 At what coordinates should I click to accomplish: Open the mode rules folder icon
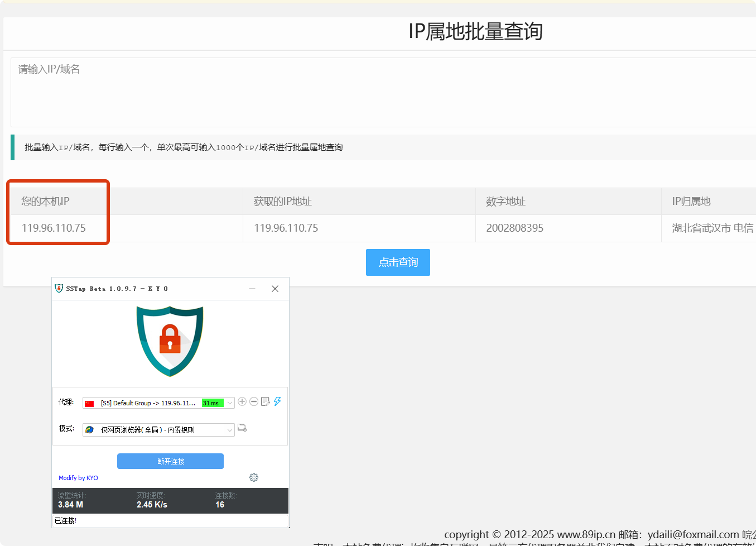242,428
